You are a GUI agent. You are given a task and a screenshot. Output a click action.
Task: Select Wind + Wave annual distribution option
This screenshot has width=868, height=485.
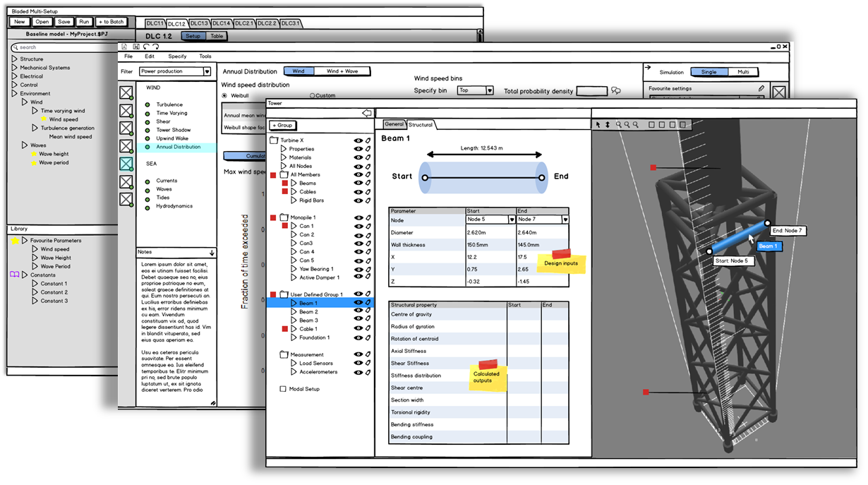click(x=342, y=71)
